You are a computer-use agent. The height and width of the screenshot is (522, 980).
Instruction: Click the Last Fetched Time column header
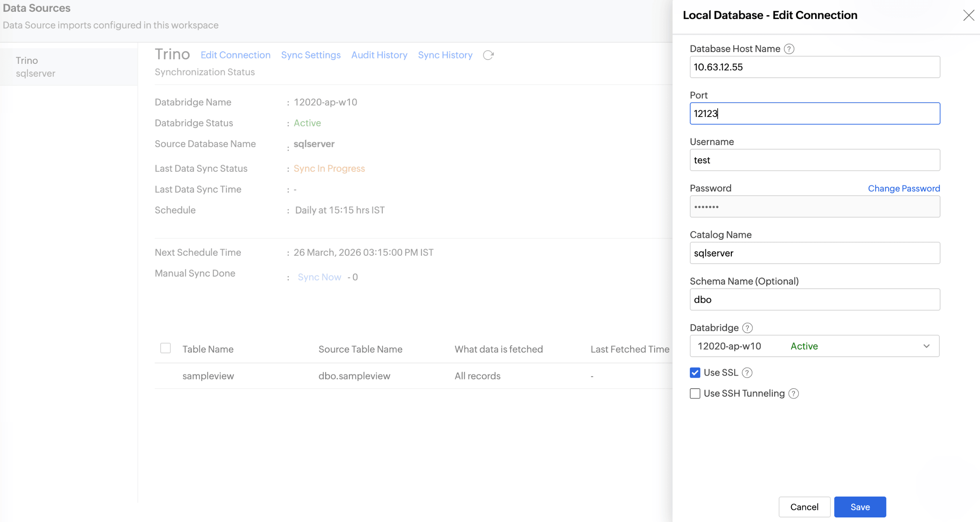[629, 349]
